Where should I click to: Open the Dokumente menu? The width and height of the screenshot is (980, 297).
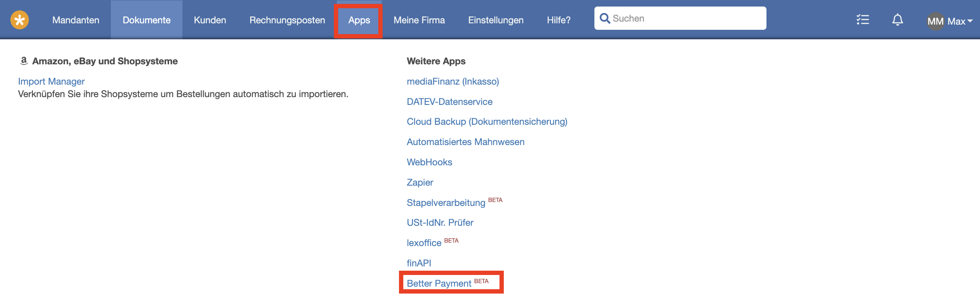tap(147, 20)
